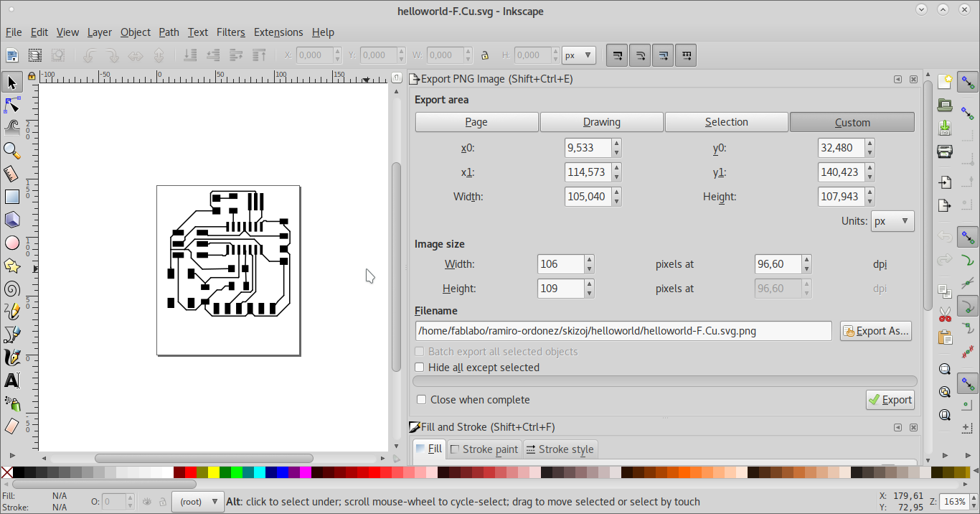Viewport: 980px width, 514px height.
Task: Open the File menu
Action: (14, 32)
